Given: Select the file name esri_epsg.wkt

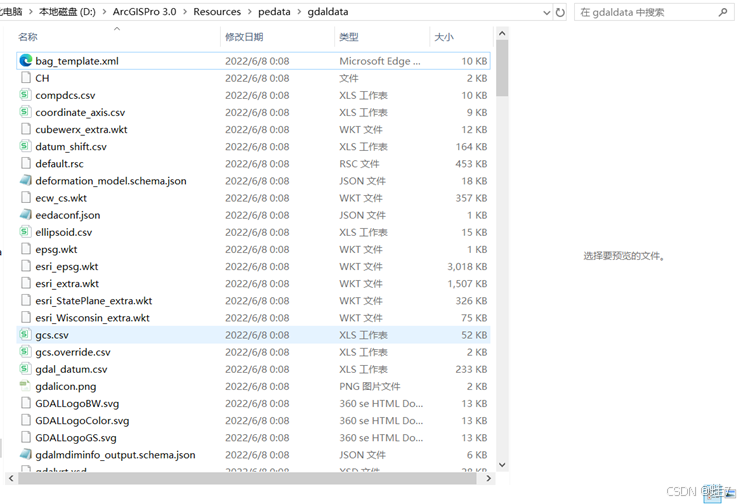Looking at the screenshot, I should click(x=67, y=266).
